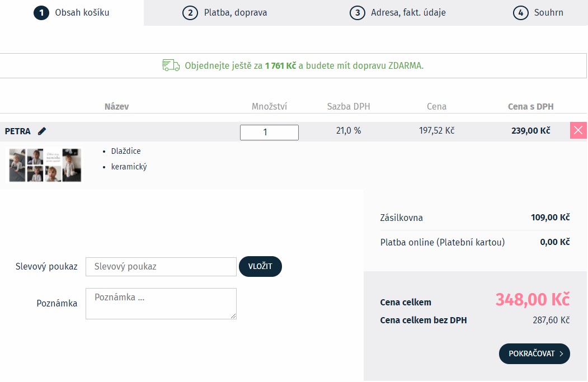Screen dimensions: 588x382
Task: Click into the Poznámka text area
Action: (x=161, y=304)
